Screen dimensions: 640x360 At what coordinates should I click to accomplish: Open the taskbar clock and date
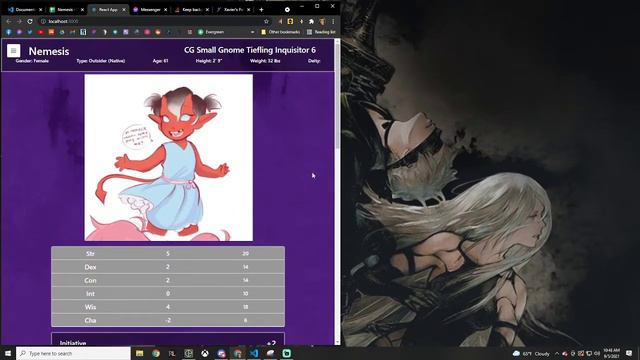tap(611, 353)
